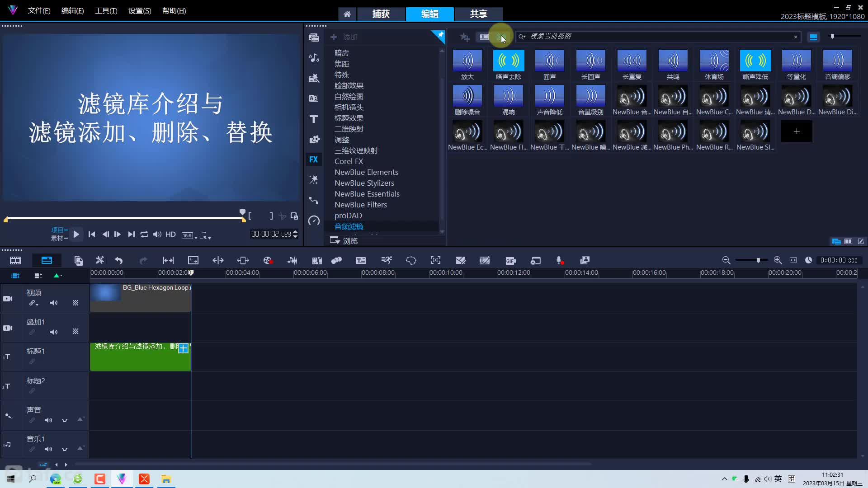Select the 音频滤镜 category
This screenshot has width=868, height=488.
point(349,226)
